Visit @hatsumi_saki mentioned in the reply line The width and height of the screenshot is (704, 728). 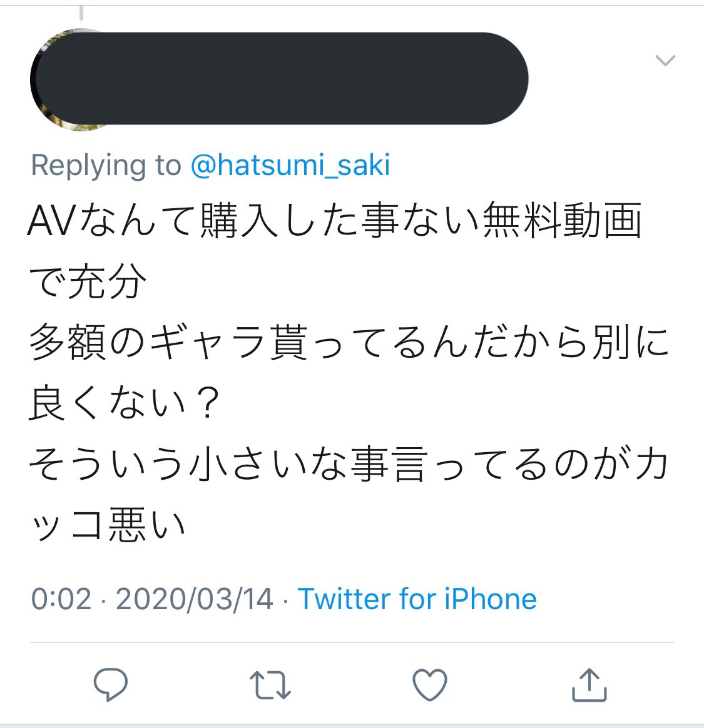click(x=290, y=165)
